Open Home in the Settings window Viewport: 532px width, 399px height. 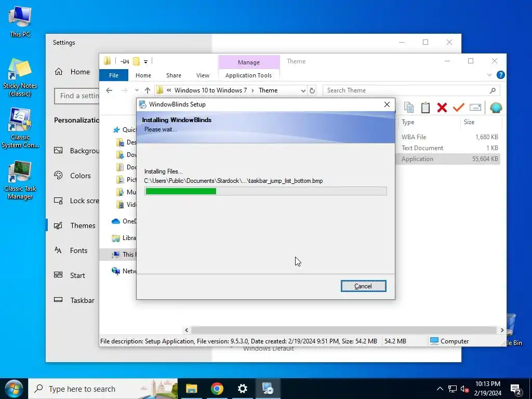coord(73,72)
